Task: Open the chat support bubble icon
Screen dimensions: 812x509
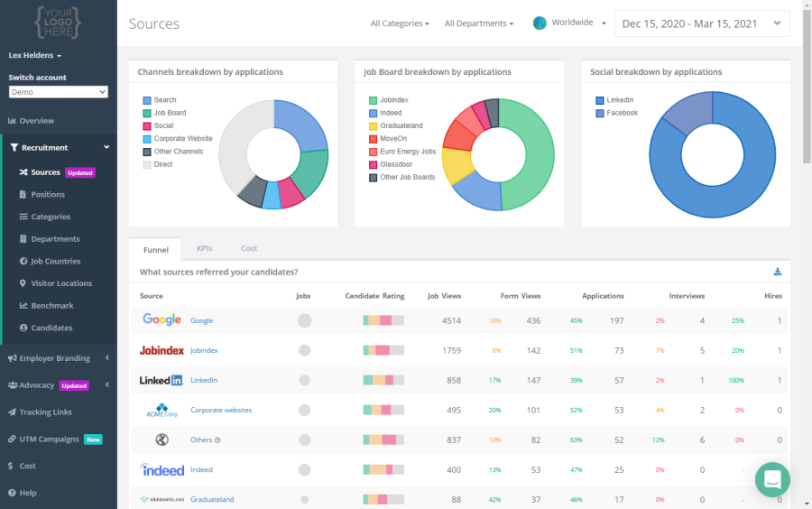Action: (772, 479)
